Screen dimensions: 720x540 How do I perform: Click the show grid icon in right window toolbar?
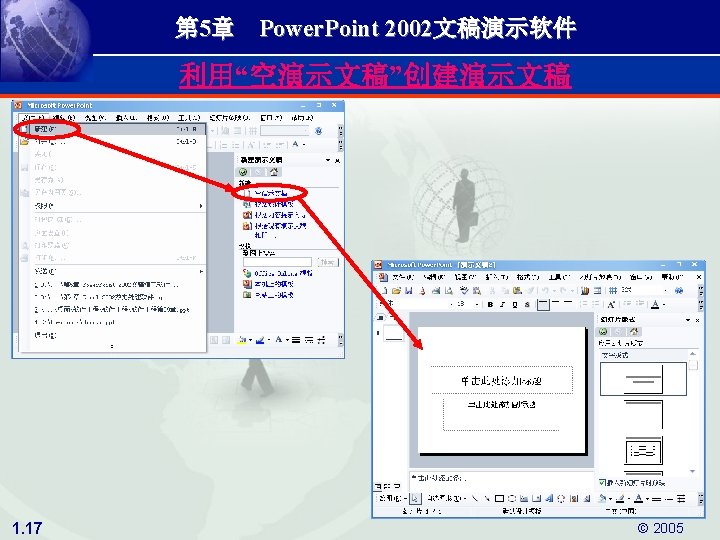click(x=613, y=290)
